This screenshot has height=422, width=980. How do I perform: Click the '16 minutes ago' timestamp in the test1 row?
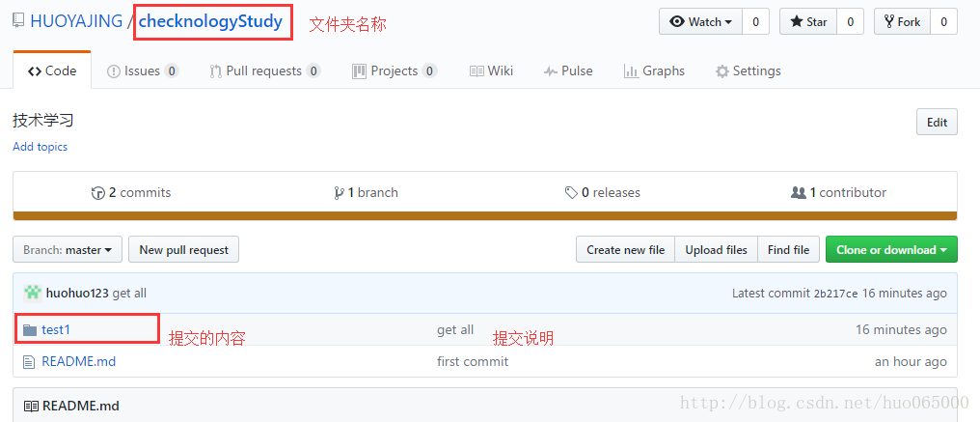click(901, 329)
